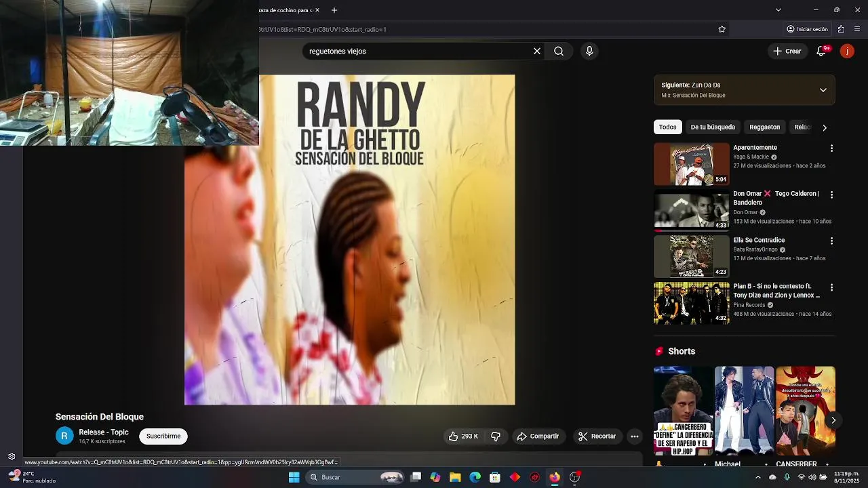Click the Compartir share button
The height and width of the screenshot is (488, 868).
538,436
